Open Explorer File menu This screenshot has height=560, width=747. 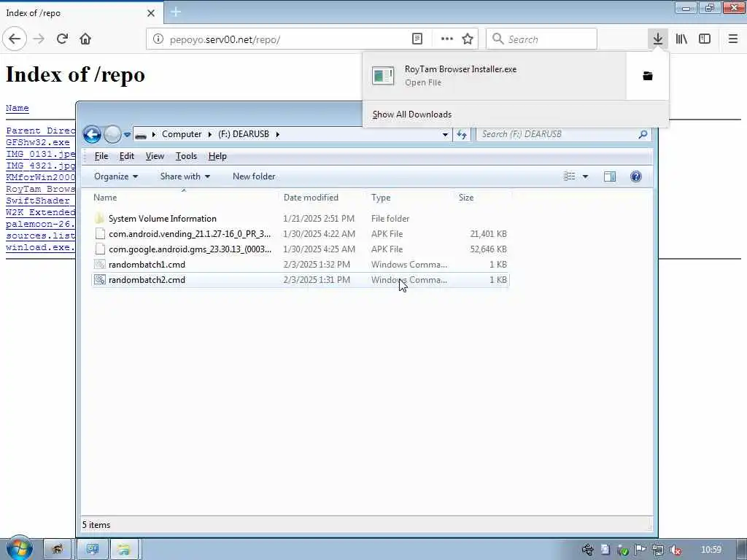[101, 156]
